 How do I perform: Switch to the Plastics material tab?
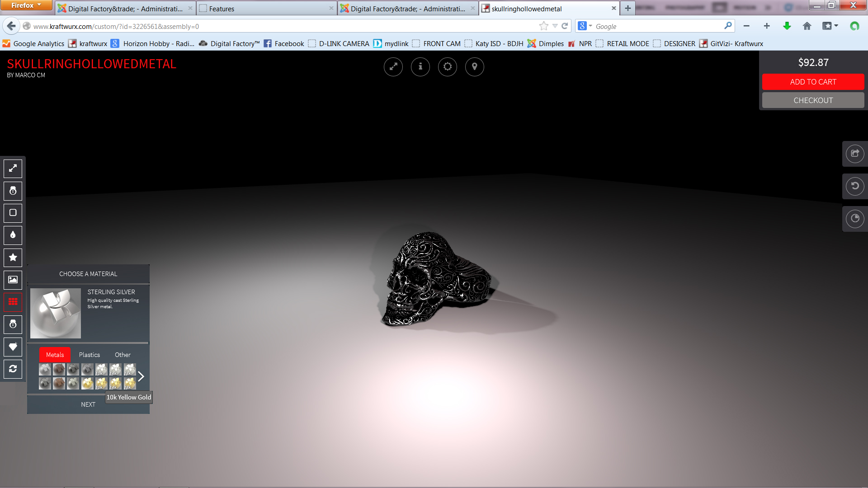[x=89, y=355]
